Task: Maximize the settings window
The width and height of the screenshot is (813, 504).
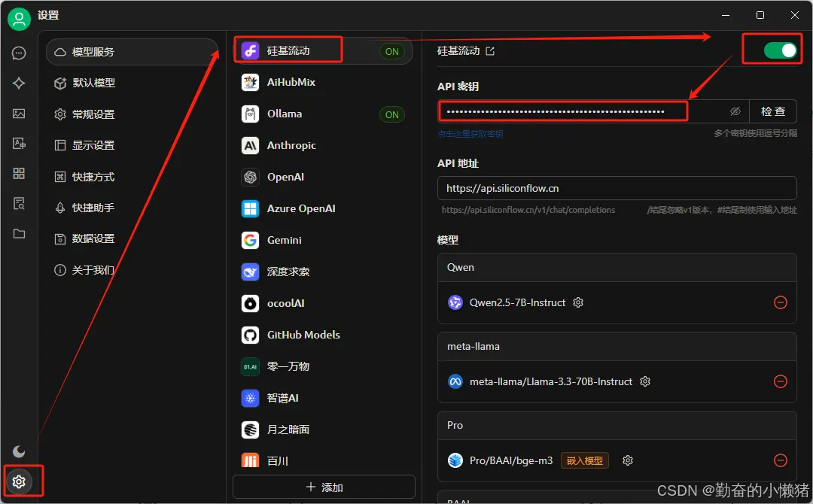Action: (760, 15)
